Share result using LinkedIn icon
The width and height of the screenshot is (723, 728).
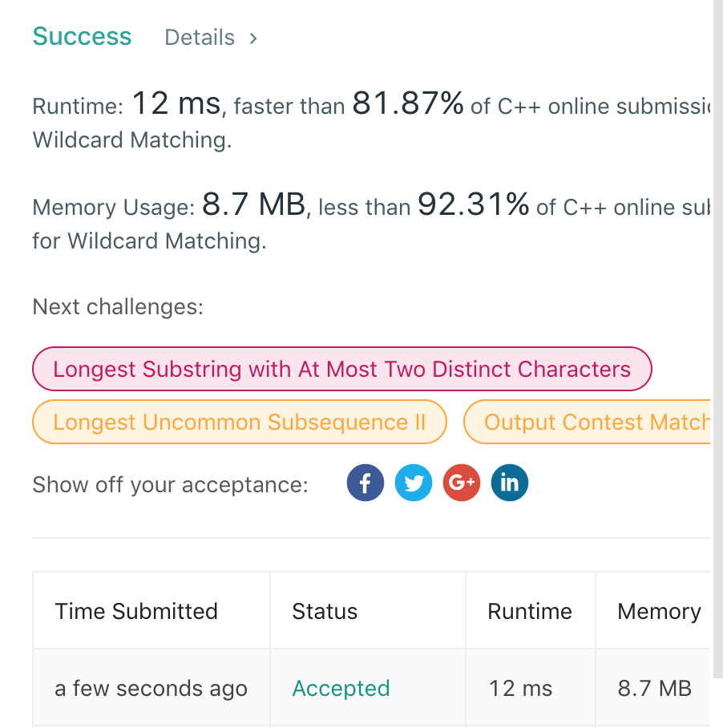(510, 483)
